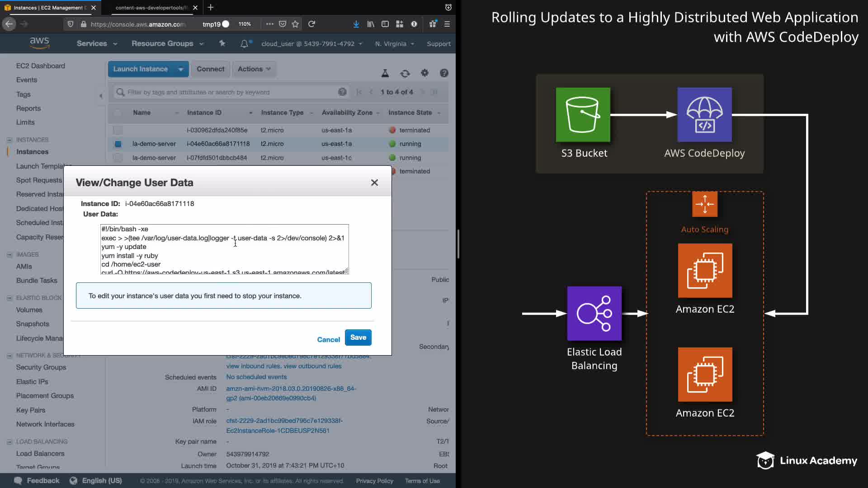Open the settings gear in instance toolbar
Viewport: 868px width, 488px height.
[x=425, y=73]
